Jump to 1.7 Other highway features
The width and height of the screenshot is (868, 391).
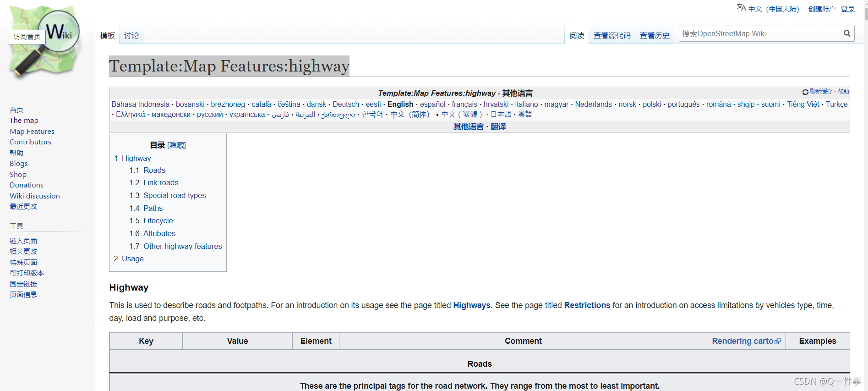click(x=175, y=246)
